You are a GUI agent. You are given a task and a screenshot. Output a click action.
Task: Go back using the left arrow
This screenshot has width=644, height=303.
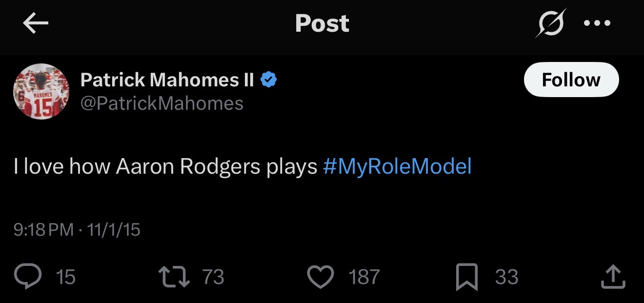pos(36,24)
